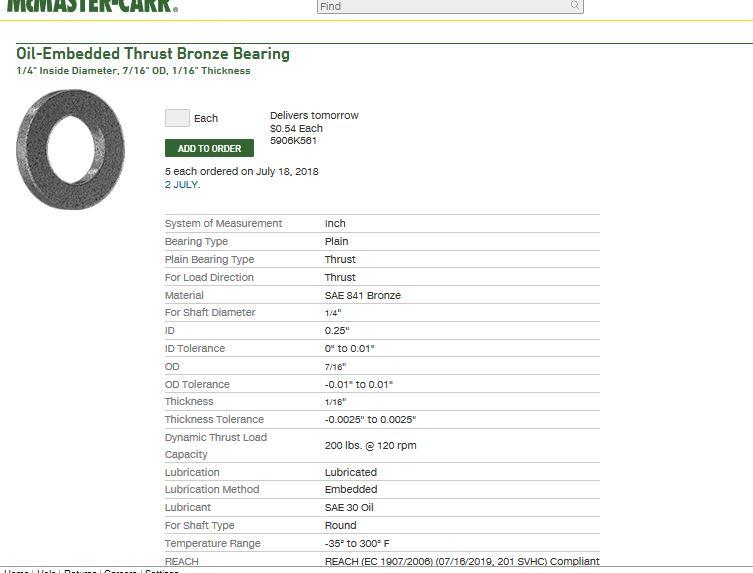Click the OD Tolerance label
The width and height of the screenshot is (753, 573).
pos(197,384)
